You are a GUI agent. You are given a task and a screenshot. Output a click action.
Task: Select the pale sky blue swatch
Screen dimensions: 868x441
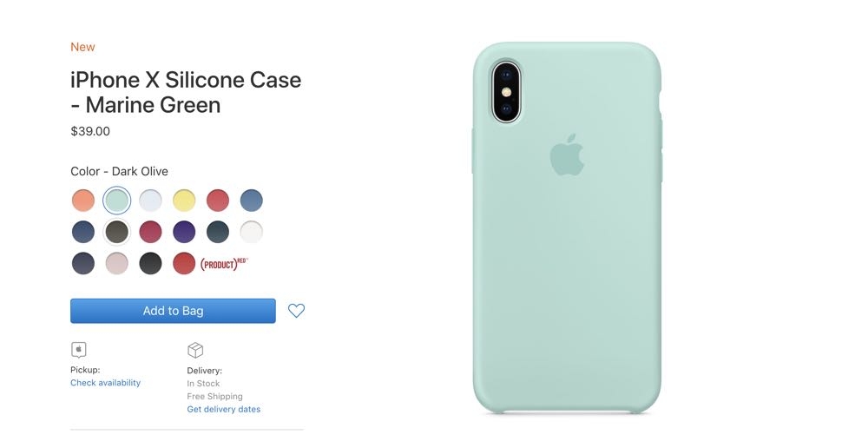click(150, 201)
